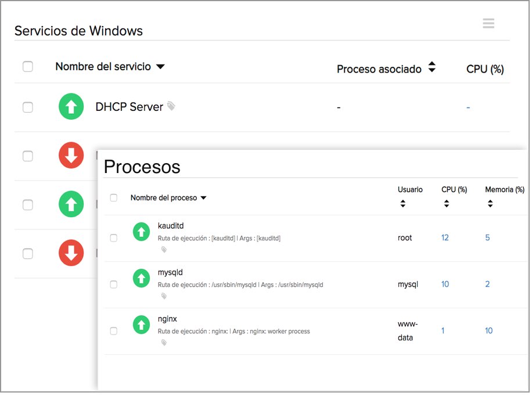The width and height of the screenshot is (532, 396).
Task: Open the hamburger menu at the top right
Action: click(488, 23)
